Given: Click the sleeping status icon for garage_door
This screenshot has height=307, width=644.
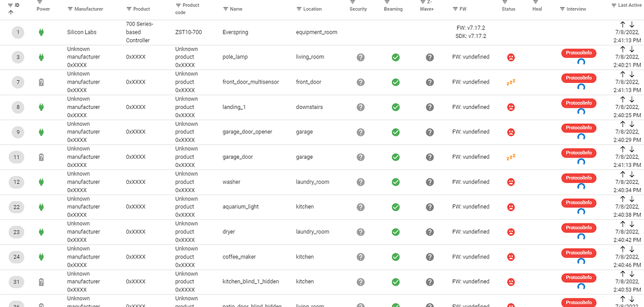Looking at the screenshot, I should (x=511, y=157).
